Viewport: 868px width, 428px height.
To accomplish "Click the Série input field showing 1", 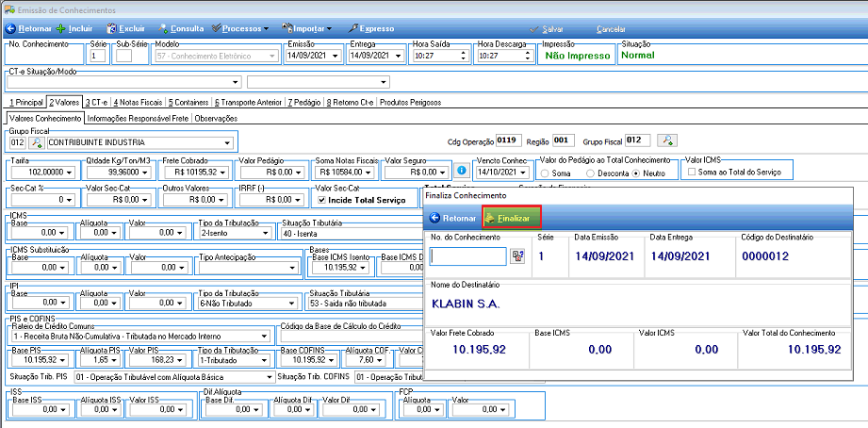I will click(96, 56).
